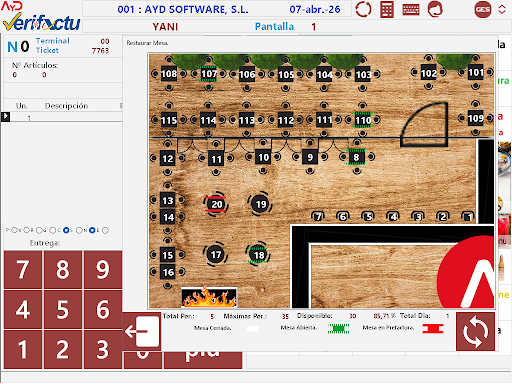This screenshot has width=512, height=384.
Task: Tap the number 7 keypad button
Action: 23,269
